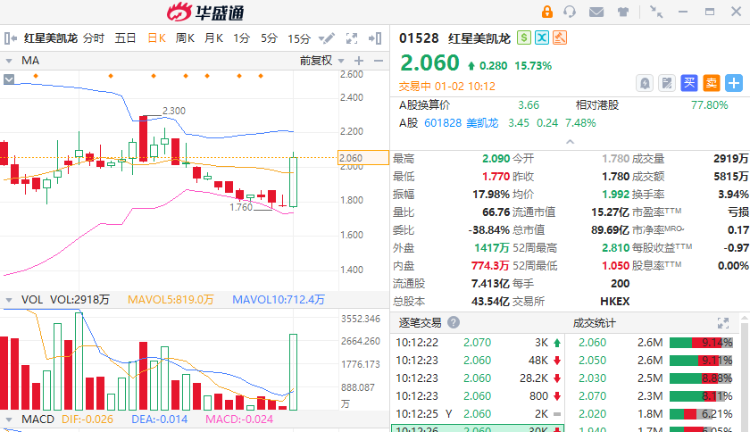Set a price alert with bell icon
This screenshot has width=750, height=432.
pyautogui.click(x=644, y=83)
